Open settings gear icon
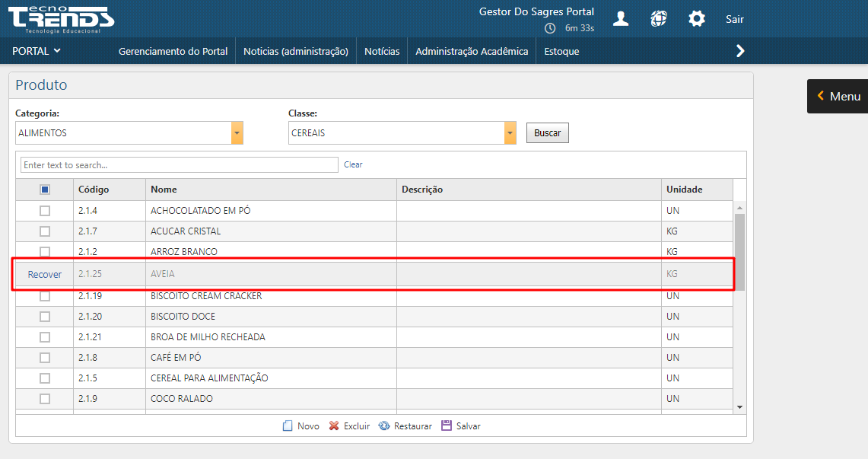This screenshot has height=459, width=868. [697, 19]
